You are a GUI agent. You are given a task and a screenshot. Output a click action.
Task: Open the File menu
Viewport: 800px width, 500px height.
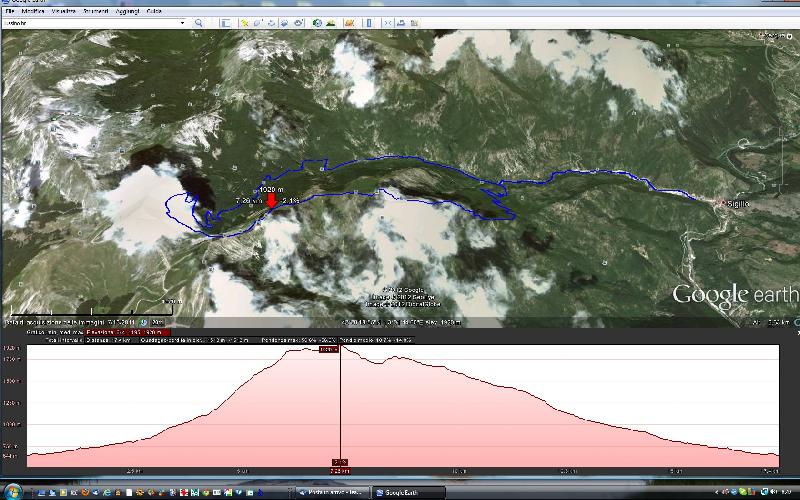[x=9, y=11]
